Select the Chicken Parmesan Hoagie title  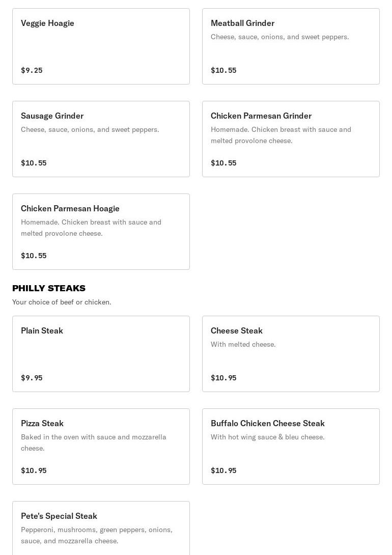click(x=70, y=209)
